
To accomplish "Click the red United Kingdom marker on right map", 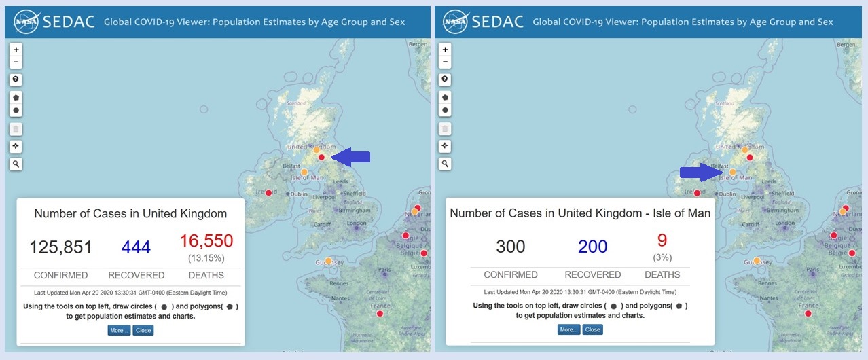I will click(x=750, y=158).
